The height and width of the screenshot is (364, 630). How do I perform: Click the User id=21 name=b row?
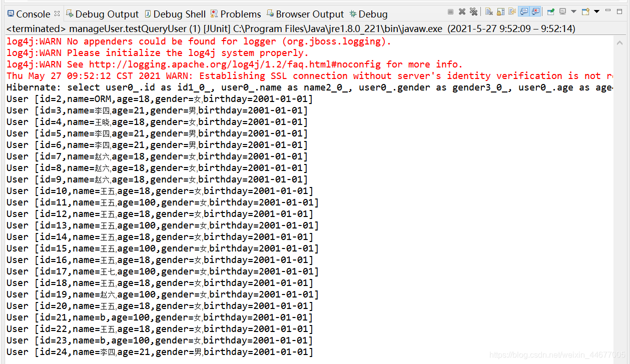(160, 317)
